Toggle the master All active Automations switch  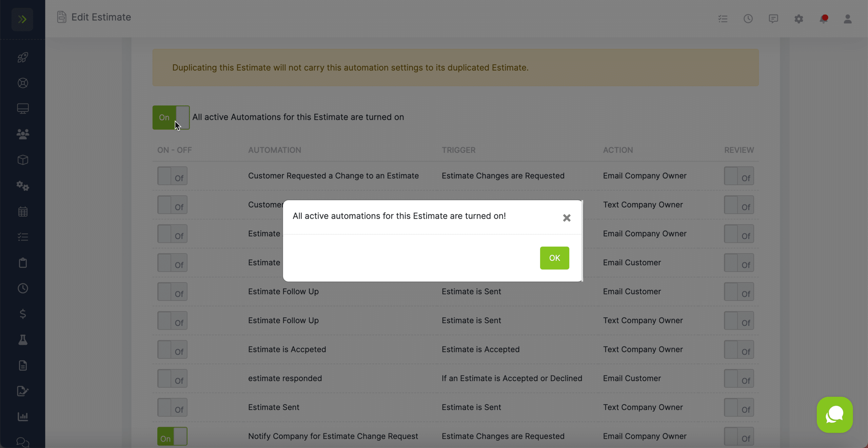(171, 117)
